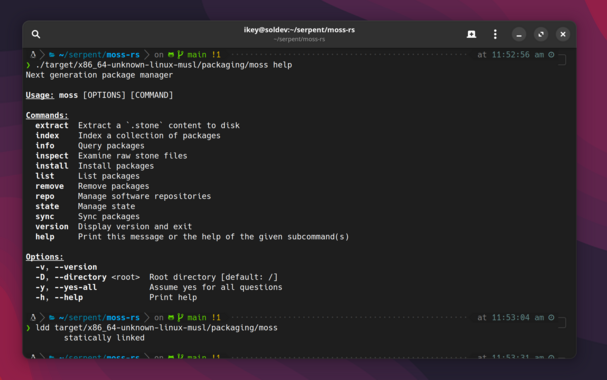The height and width of the screenshot is (380, 607).
Task: Click the folder icon in the first prompt
Action: [x=52, y=55]
